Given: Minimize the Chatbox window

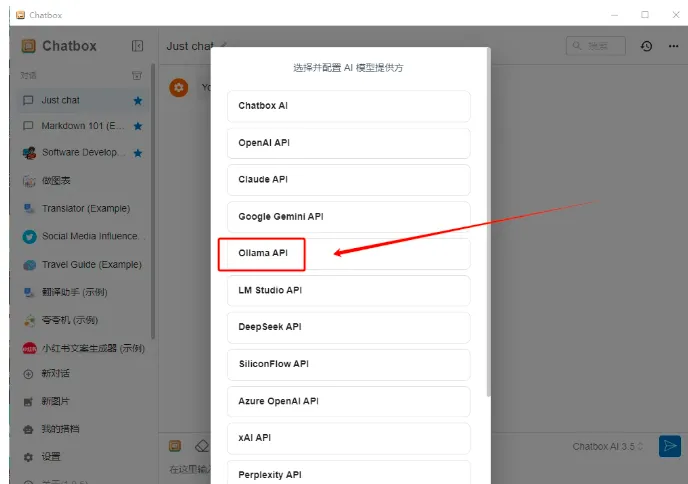Looking at the screenshot, I should click(x=614, y=15).
